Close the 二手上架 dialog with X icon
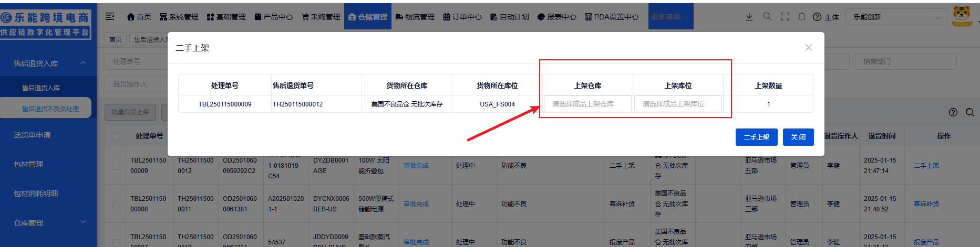This screenshot has width=980, height=247. [x=809, y=48]
